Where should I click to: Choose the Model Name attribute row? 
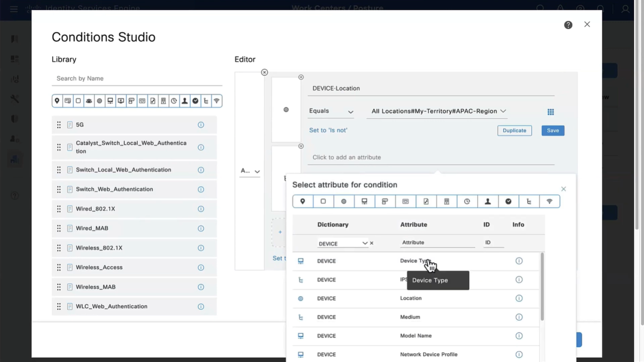tap(416, 336)
